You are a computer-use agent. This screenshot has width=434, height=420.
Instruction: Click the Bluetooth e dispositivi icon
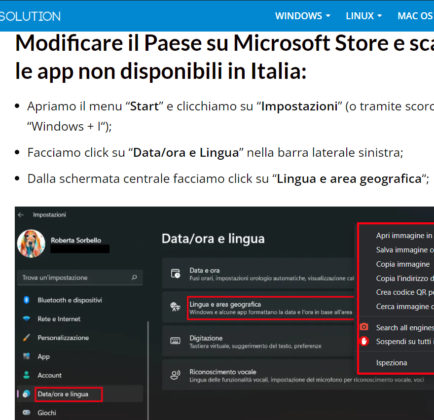click(27, 300)
